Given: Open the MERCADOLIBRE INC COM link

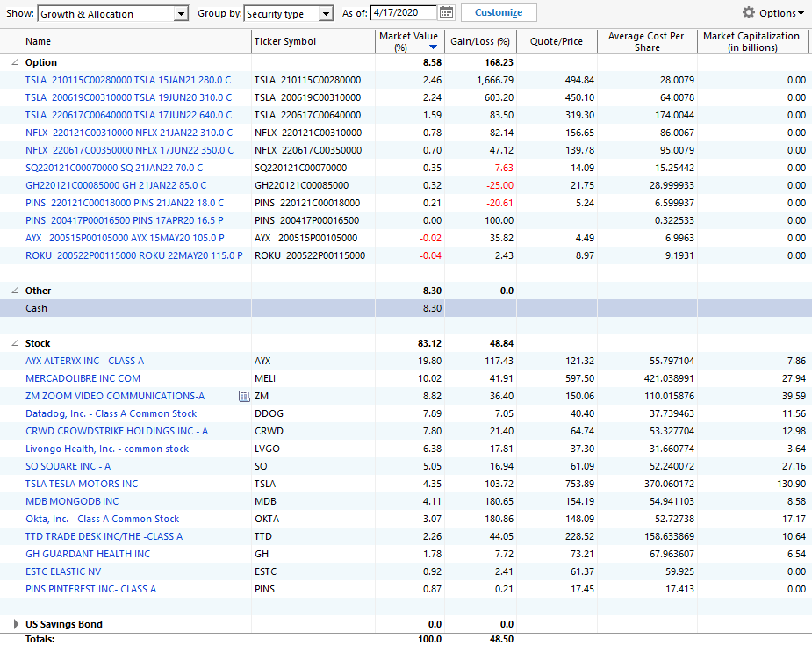Looking at the screenshot, I should [83, 378].
